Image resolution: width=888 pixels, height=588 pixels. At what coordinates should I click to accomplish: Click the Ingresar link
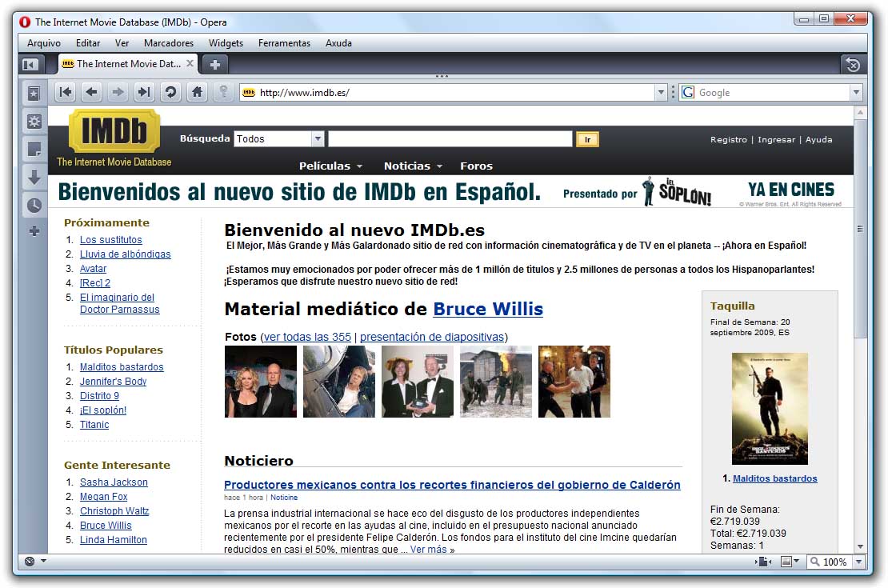pos(776,139)
